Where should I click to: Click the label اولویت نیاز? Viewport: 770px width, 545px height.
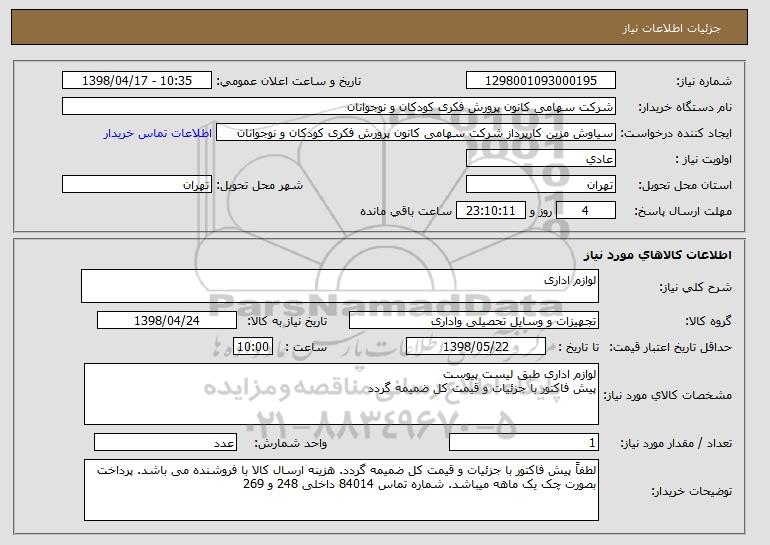pyautogui.click(x=703, y=160)
